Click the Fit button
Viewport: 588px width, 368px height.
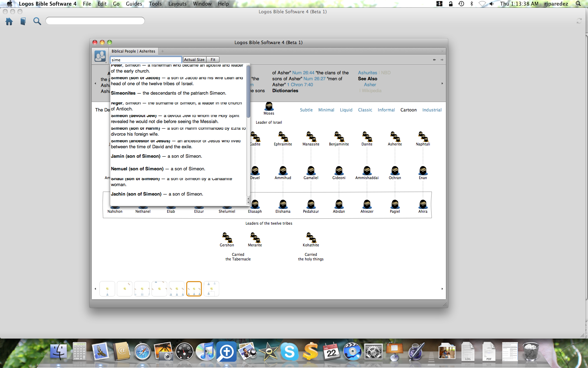(x=213, y=60)
